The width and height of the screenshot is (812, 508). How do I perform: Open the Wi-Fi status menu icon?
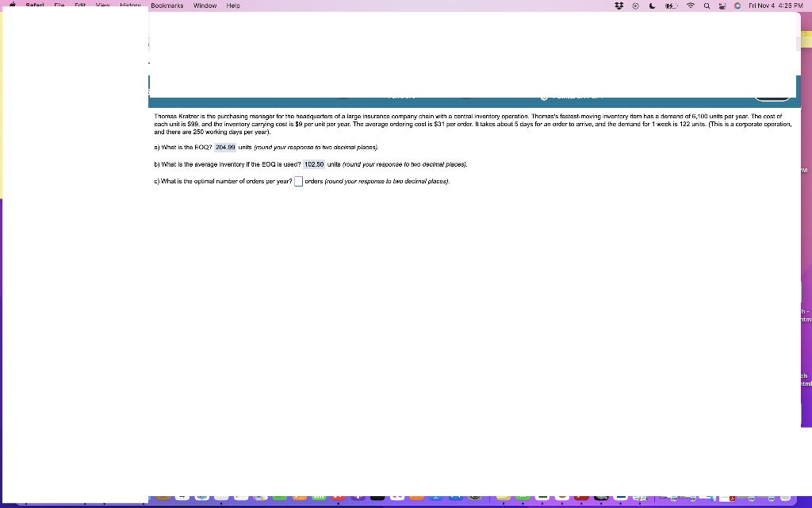691,6
